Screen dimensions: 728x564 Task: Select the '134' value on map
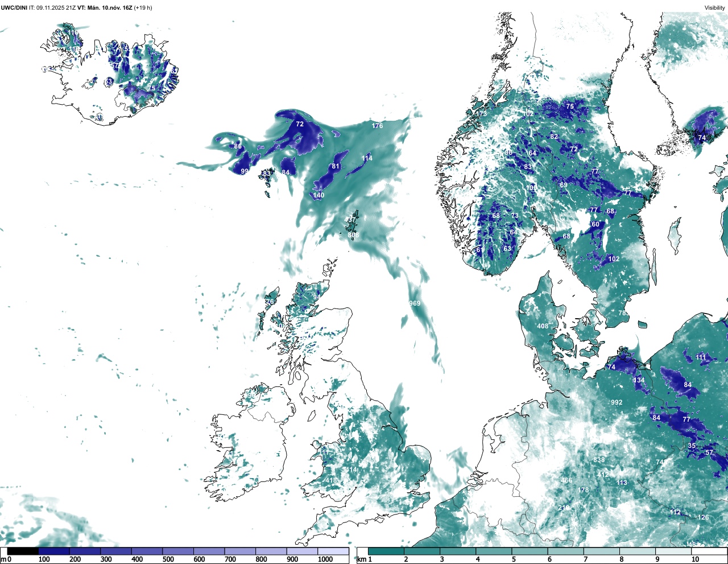coord(639,380)
